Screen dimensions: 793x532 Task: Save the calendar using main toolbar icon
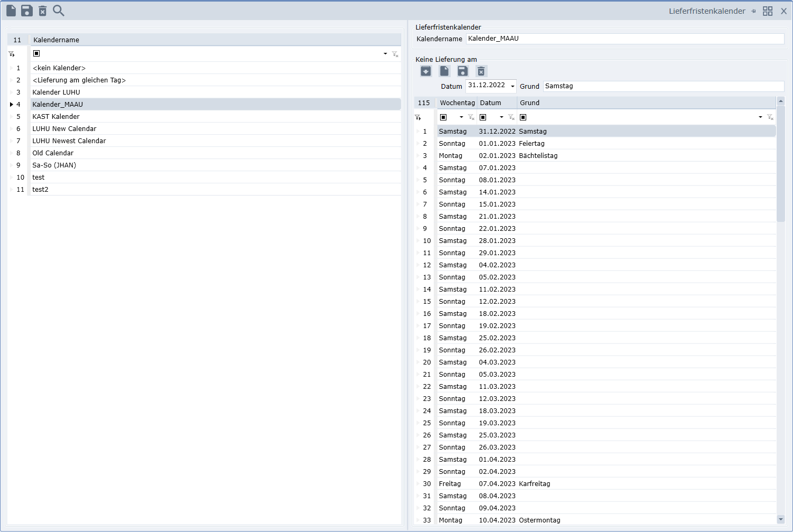[27, 11]
